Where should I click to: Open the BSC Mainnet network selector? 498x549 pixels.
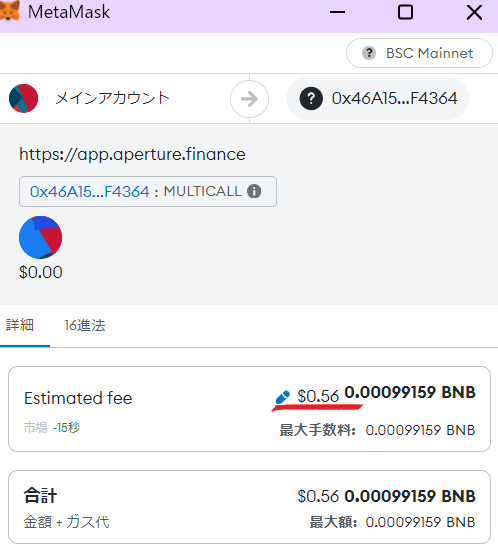click(419, 53)
